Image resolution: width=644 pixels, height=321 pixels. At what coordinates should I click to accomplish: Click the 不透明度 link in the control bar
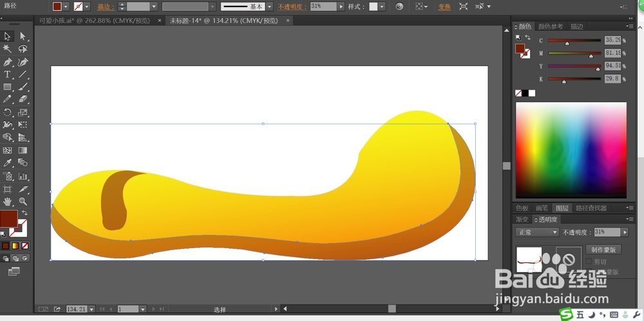pos(292,6)
